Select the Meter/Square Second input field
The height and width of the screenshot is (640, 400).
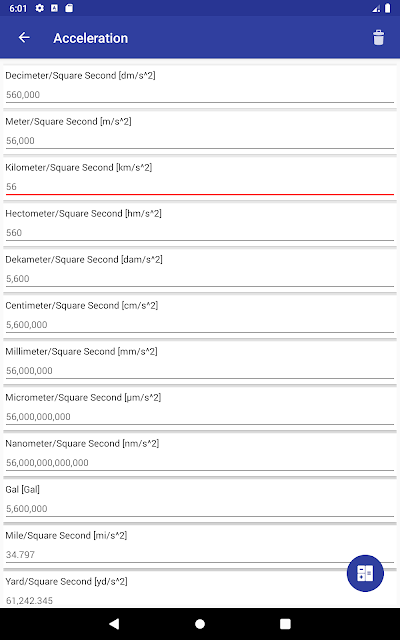[x=200, y=141]
